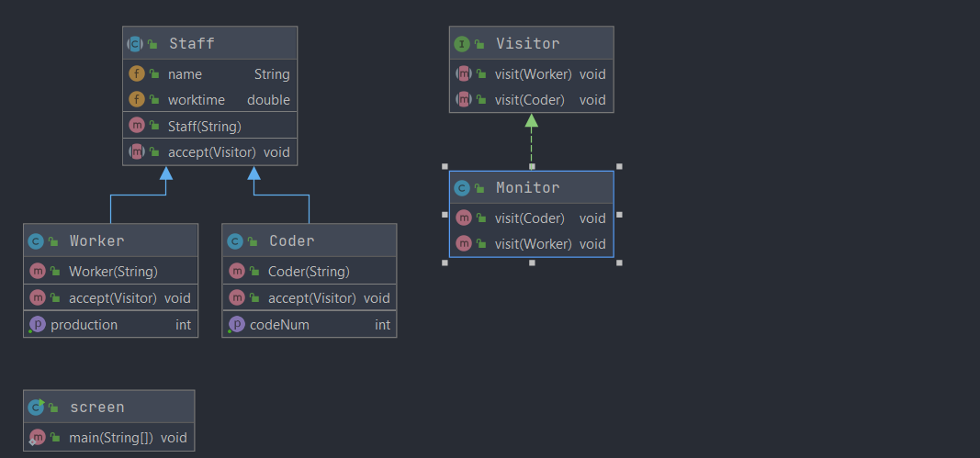Click the field icon beside name

[x=137, y=74]
